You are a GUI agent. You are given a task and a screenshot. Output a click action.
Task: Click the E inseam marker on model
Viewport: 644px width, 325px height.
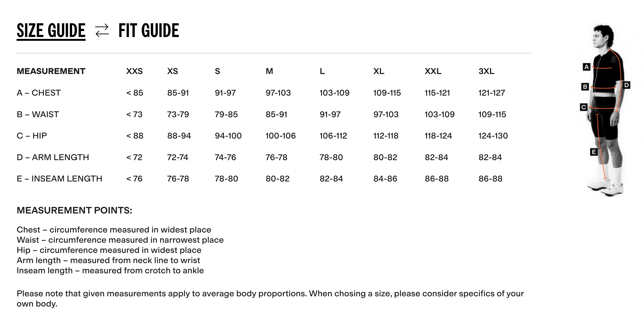tap(594, 152)
